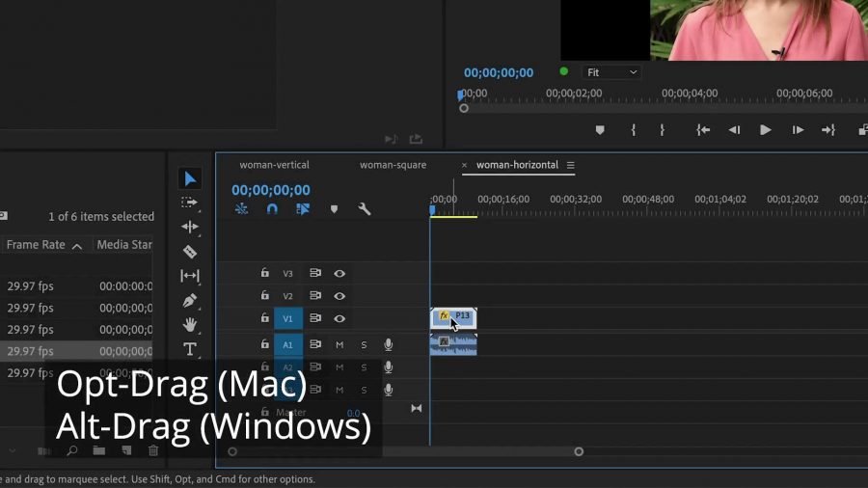This screenshot has height=488, width=868.
Task: Click Program monitor zoom scroll handle
Action: coord(464,108)
